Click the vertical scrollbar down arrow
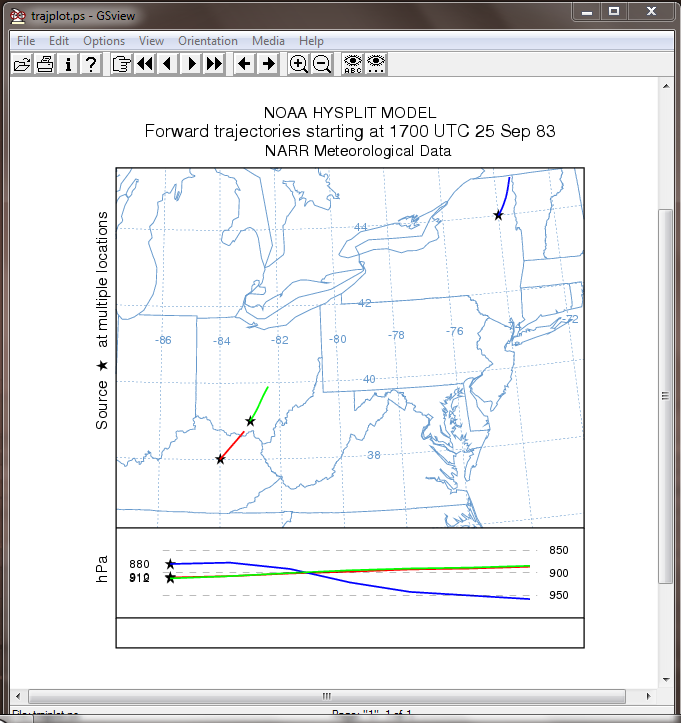This screenshot has height=723, width=681. (666, 679)
